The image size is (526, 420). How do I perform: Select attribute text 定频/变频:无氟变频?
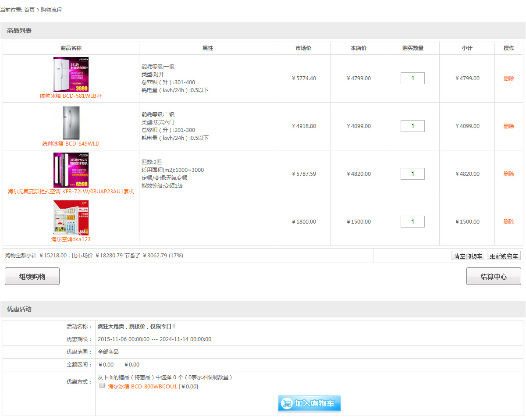coord(164,178)
